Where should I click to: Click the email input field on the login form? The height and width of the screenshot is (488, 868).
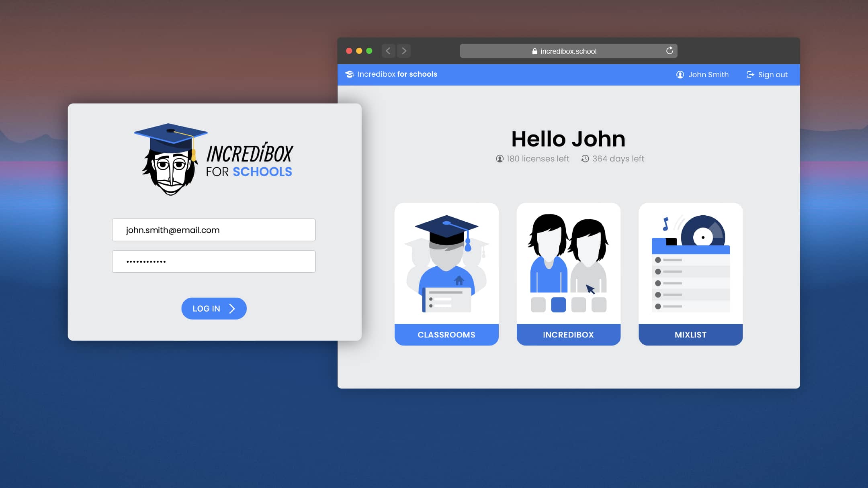point(213,230)
